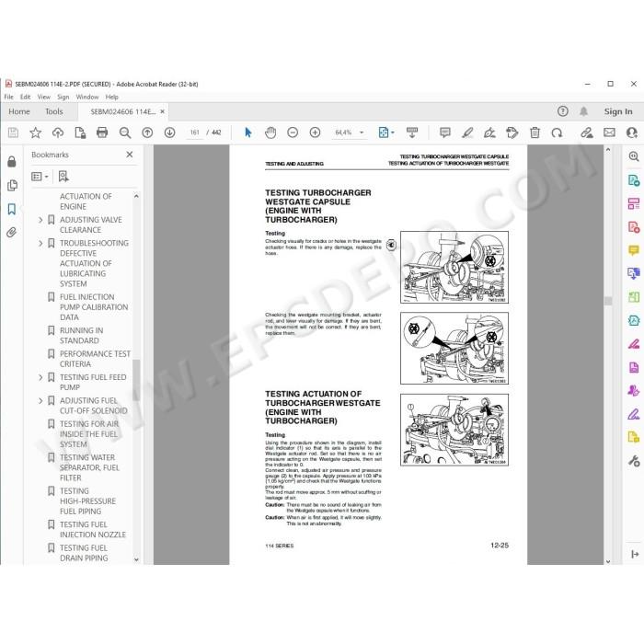
Task: Click the Save file icon in toolbar
Action: point(13,132)
